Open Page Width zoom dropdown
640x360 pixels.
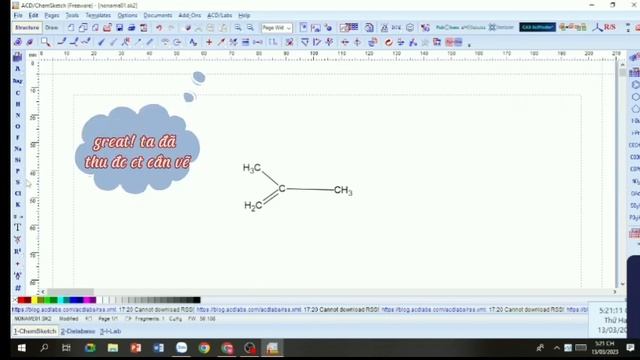point(277,28)
